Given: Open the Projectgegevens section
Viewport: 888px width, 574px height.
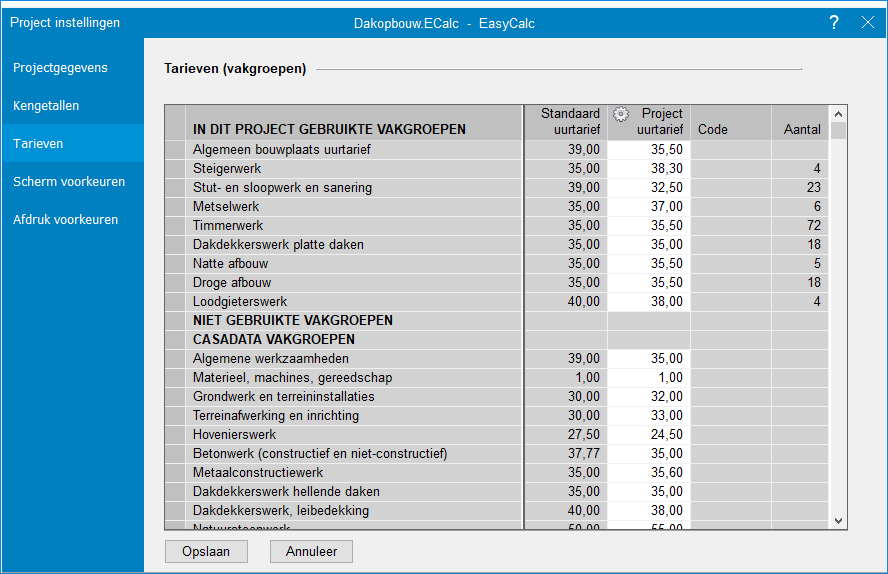Looking at the screenshot, I should tap(60, 68).
